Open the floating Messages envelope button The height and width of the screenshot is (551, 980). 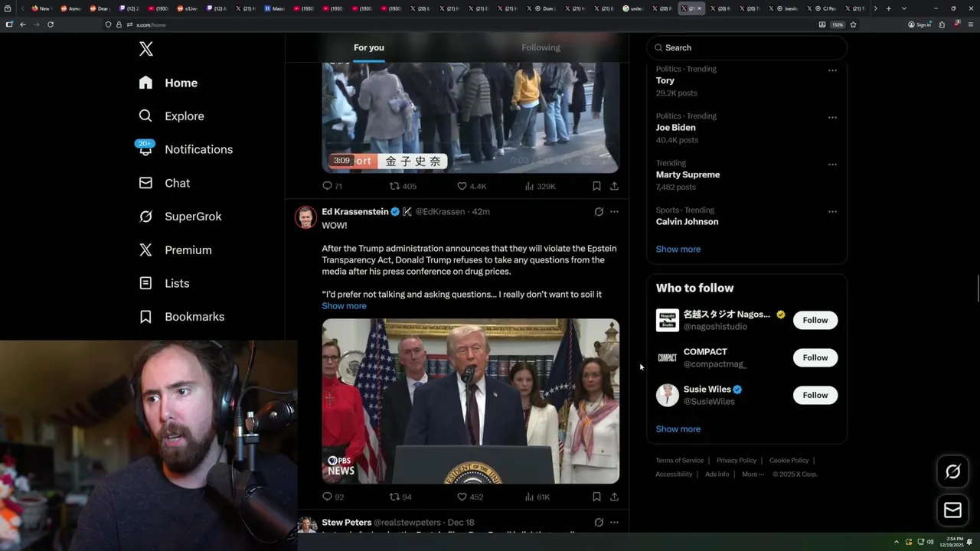coord(953,510)
